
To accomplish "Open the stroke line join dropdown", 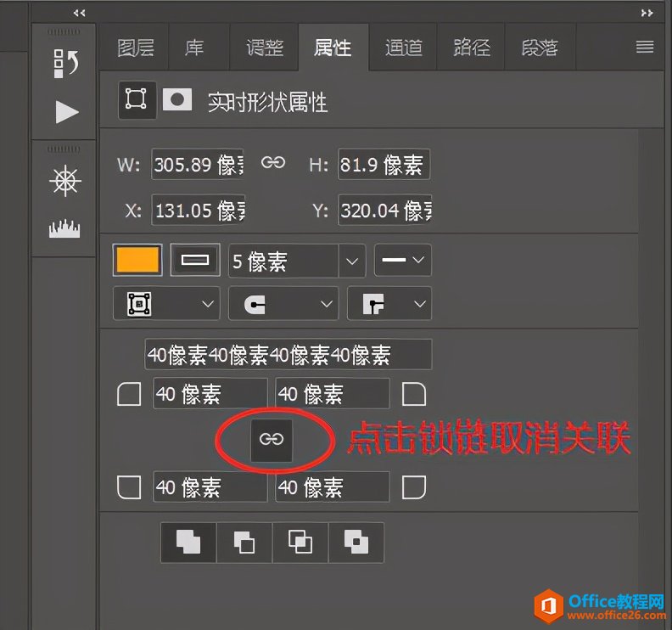I will pos(389,304).
